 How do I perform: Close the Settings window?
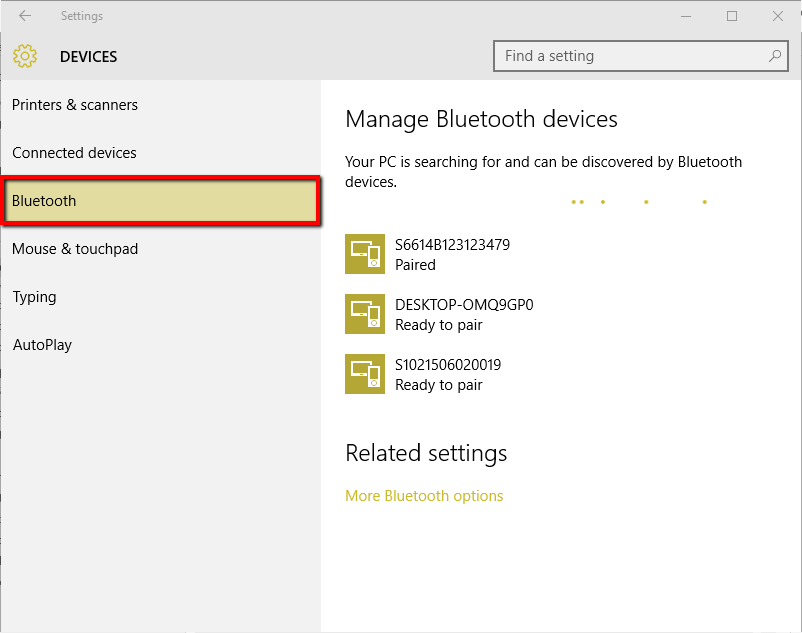pos(778,16)
